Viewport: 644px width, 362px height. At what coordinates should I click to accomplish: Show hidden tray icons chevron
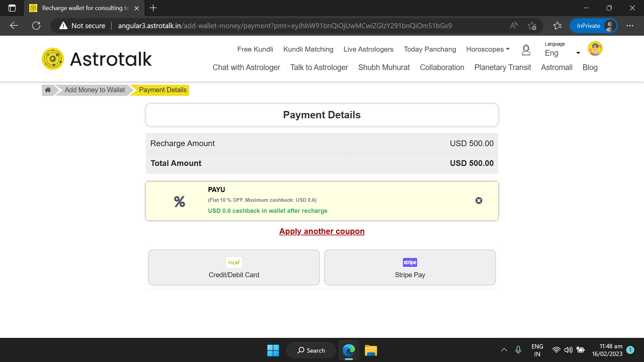pyautogui.click(x=504, y=350)
